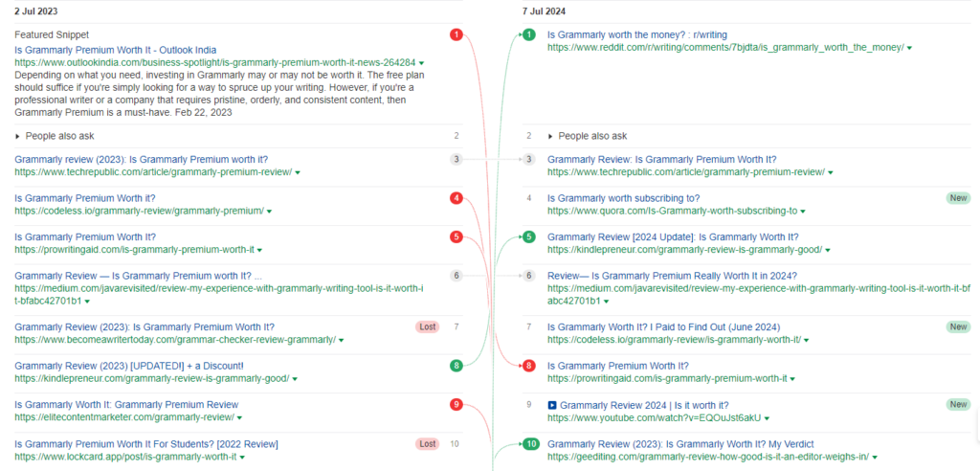Open Is Grammarly Worth It: Grammarly Premium Review
The height and width of the screenshot is (471, 980).
click(x=126, y=405)
